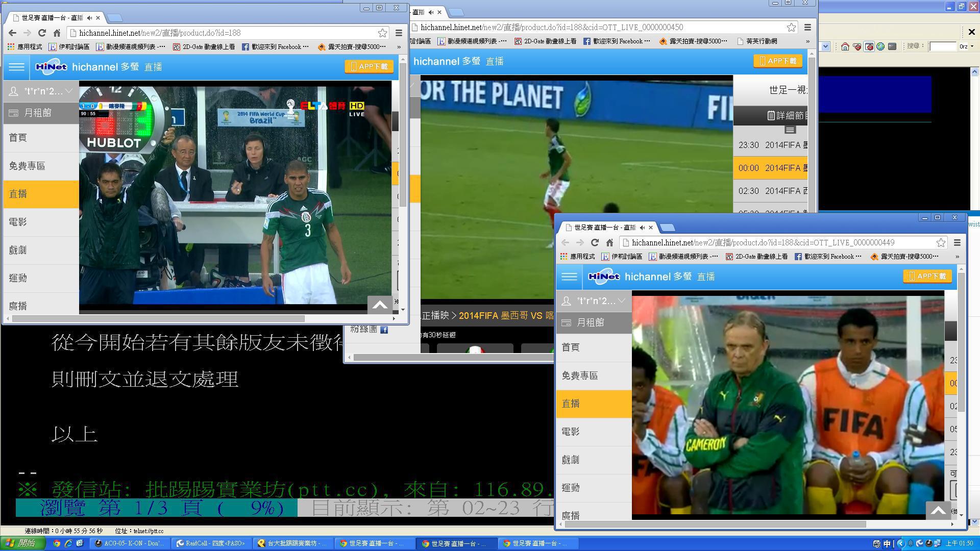Bookmark page with star in top-left address bar
This screenshot has width=980, height=551.
[382, 33]
